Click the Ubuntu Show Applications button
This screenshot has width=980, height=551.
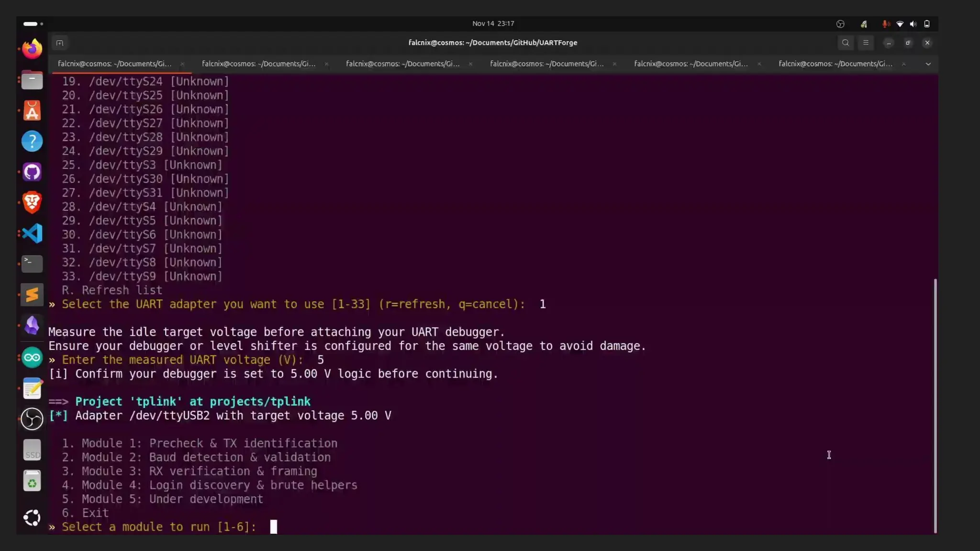32,518
